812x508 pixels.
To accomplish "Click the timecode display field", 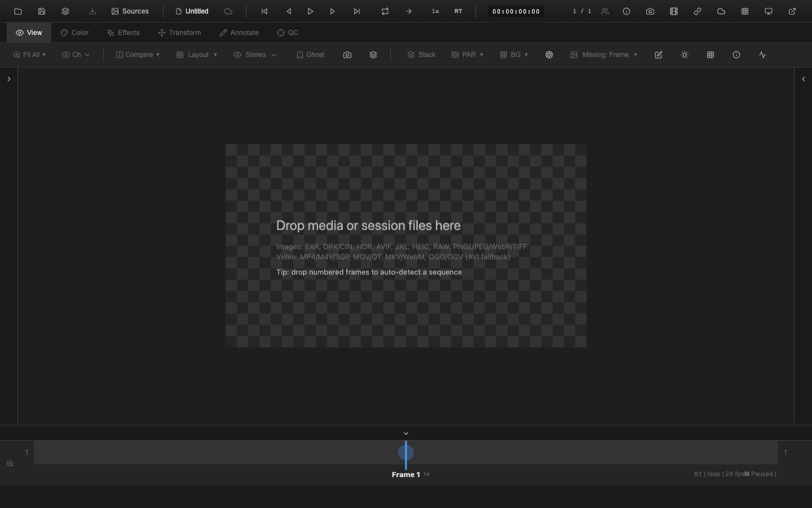I will pos(516,11).
